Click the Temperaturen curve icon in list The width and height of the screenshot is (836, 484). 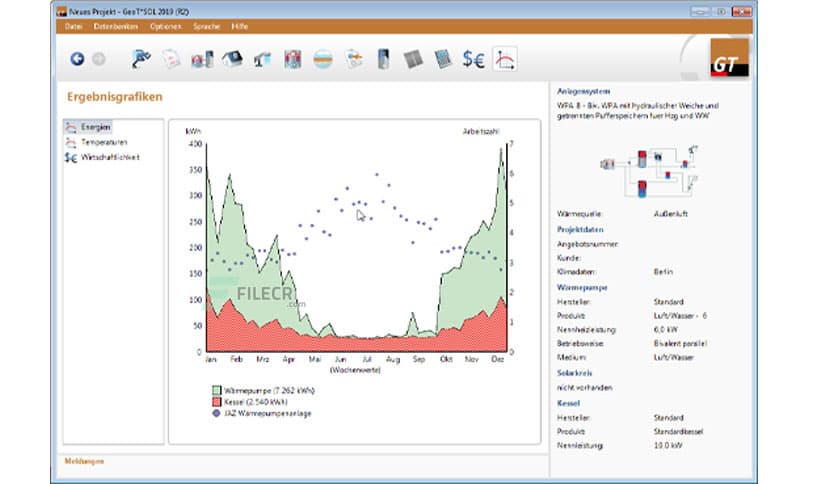pyautogui.click(x=70, y=142)
